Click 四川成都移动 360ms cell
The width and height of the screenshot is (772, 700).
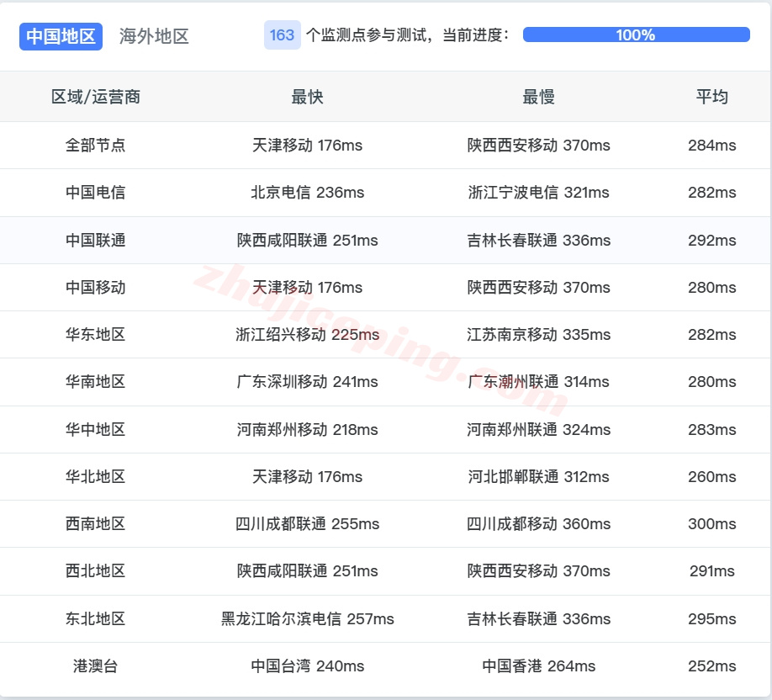coord(538,524)
